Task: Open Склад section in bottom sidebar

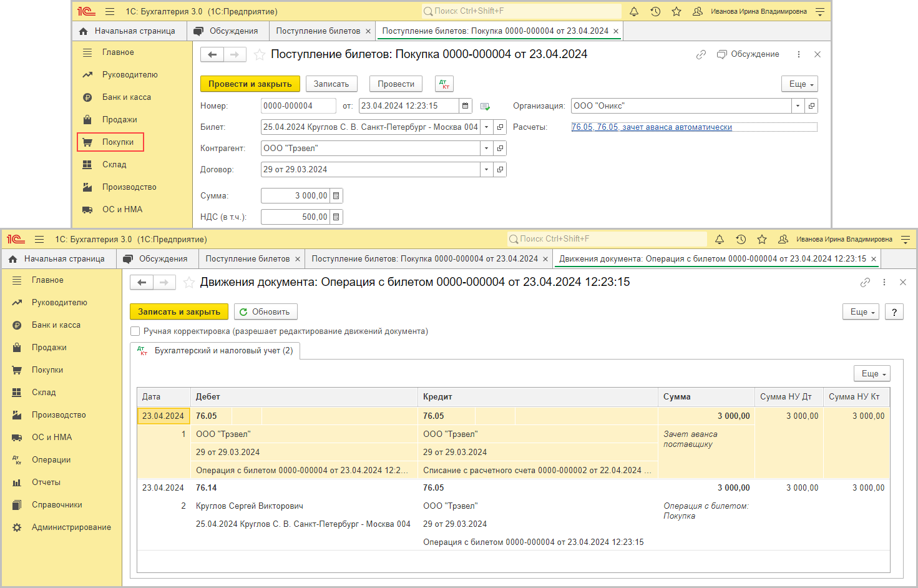Action: click(x=44, y=393)
